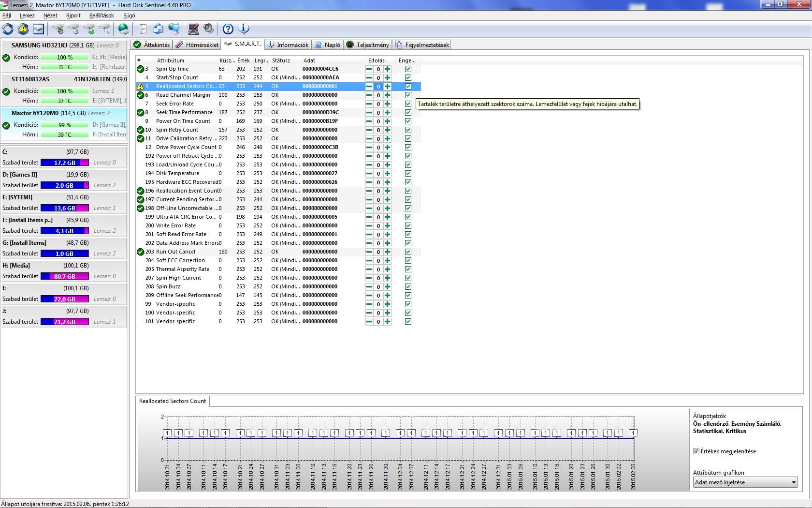Open the Fájl menu

[7, 15]
